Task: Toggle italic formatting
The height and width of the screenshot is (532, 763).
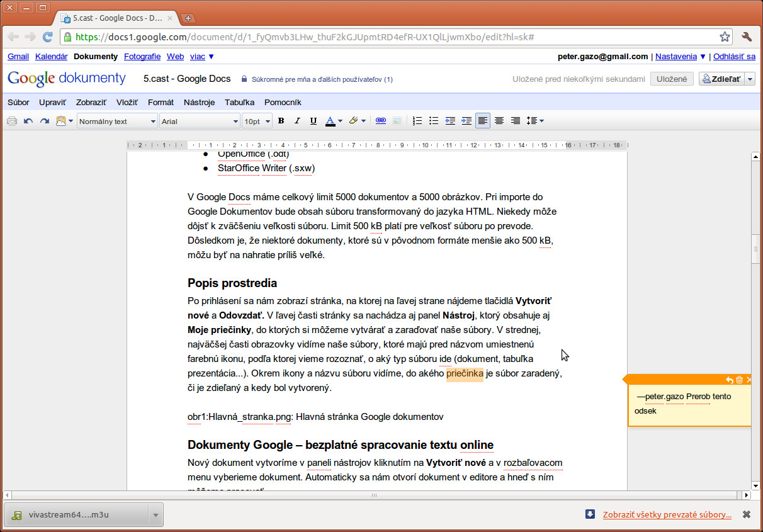Action: (x=297, y=121)
